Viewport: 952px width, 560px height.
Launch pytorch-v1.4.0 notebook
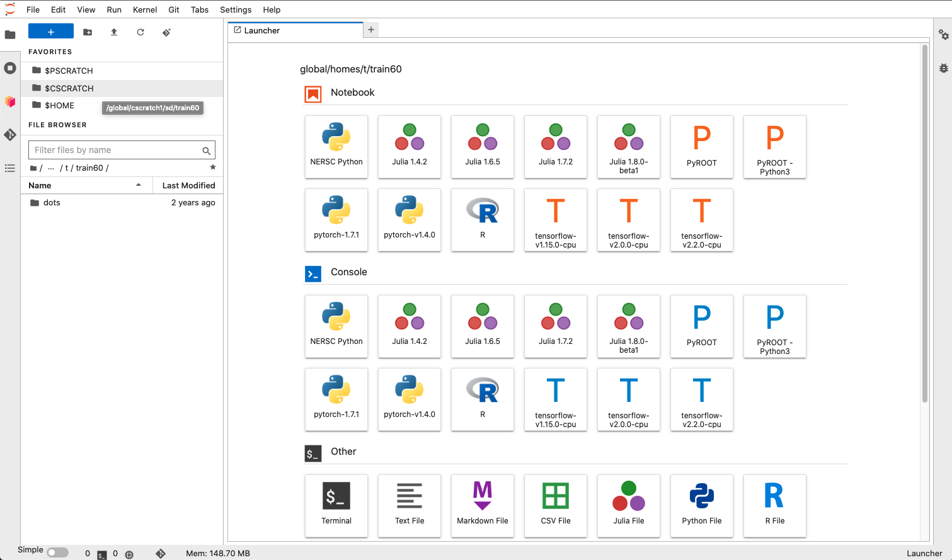(x=410, y=220)
